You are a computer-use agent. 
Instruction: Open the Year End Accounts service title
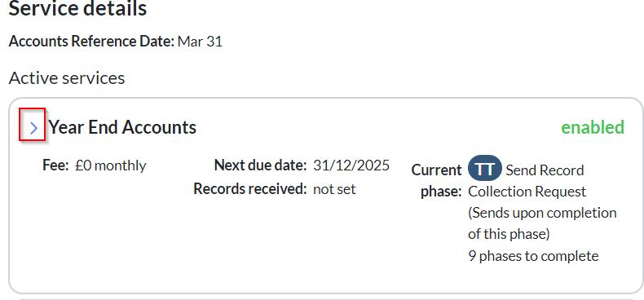(x=122, y=127)
